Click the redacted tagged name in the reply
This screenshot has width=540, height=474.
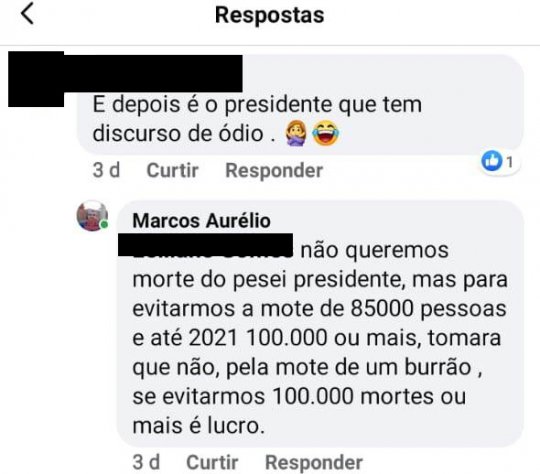tap(205, 245)
